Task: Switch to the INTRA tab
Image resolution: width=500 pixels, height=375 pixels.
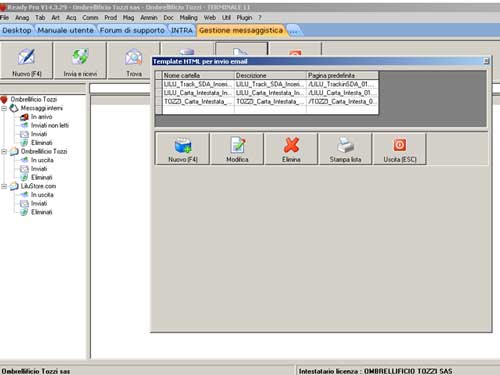Action: (182, 30)
